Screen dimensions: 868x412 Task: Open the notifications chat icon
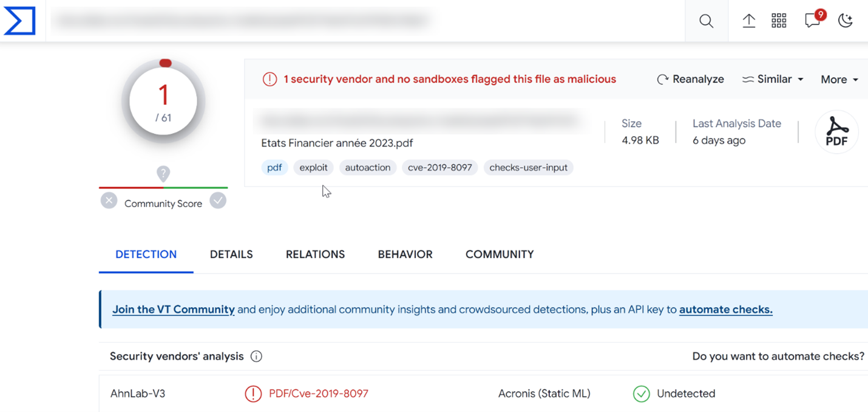812,21
